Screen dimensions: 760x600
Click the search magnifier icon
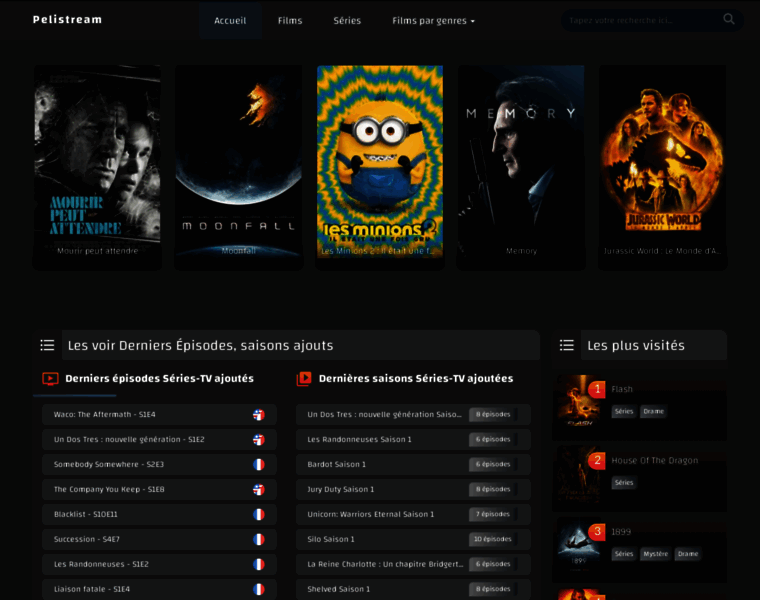(728, 19)
